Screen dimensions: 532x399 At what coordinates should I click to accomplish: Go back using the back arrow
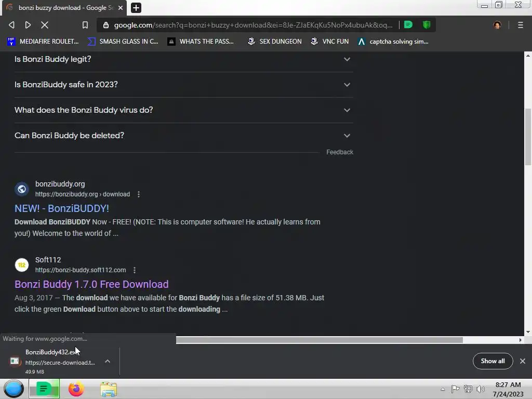pyautogui.click(x=11, y=25)
